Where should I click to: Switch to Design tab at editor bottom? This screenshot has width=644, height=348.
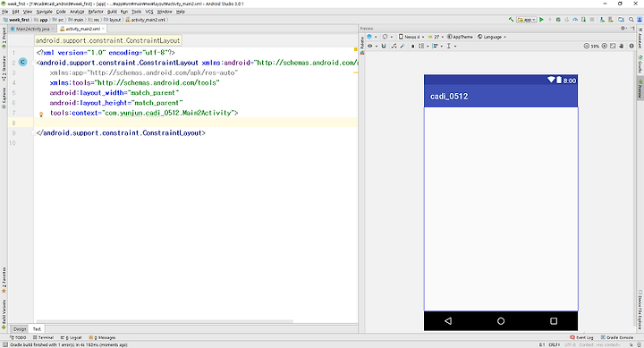click(20, 329)
